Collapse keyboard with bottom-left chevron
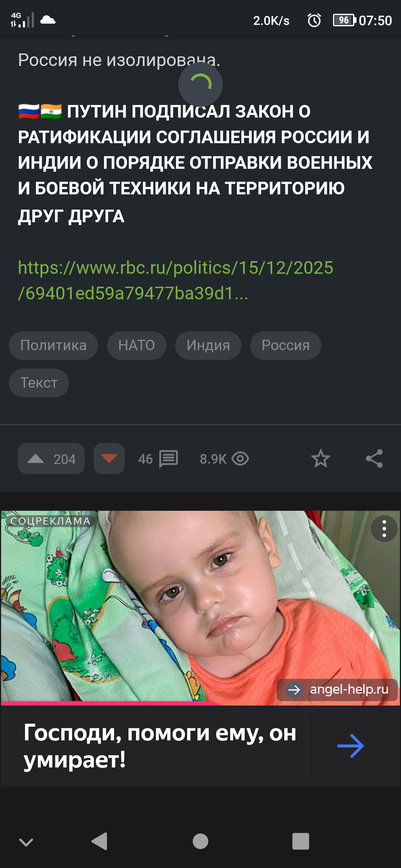401x868 pixels. click(26, 842)
